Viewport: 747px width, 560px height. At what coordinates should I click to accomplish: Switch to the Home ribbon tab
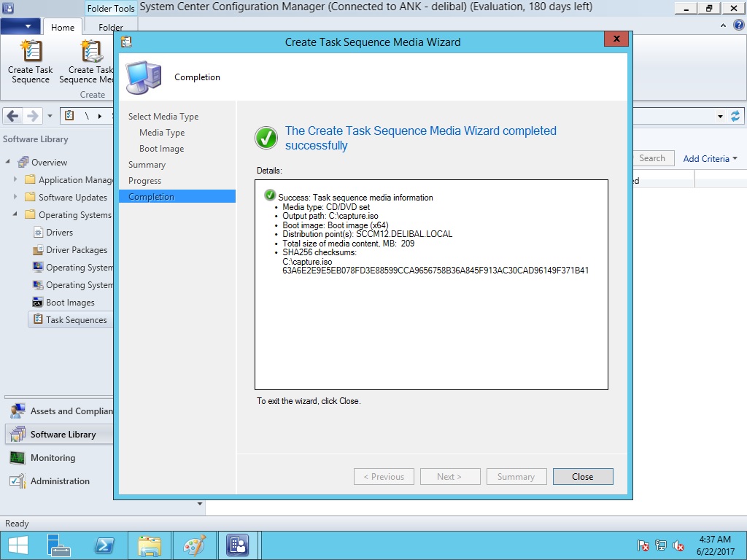click(62, 28)
